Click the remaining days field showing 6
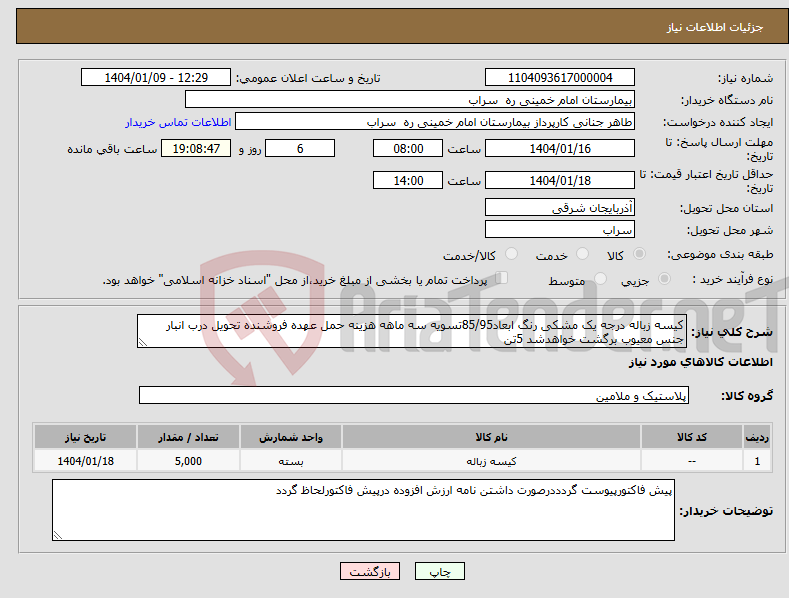Image resolution: width=789 pixels, height=598 pixels. [300, 148]
